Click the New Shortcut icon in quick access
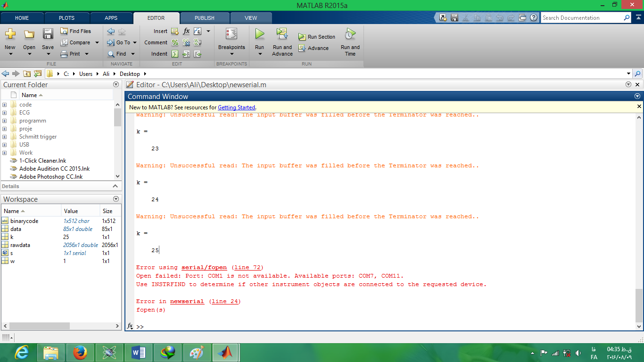The height and width of the screenshot is (362, 644). [443, 18]
